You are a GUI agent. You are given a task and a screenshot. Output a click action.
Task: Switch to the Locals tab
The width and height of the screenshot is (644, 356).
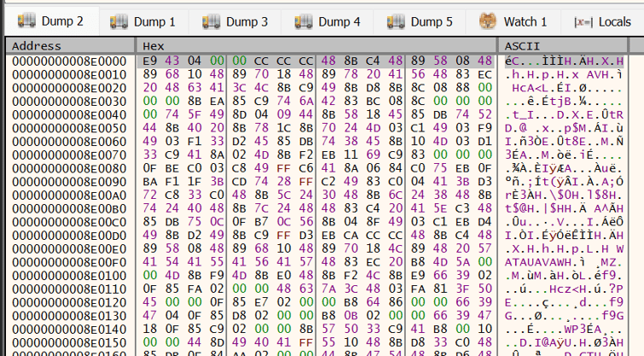(602, 22)
